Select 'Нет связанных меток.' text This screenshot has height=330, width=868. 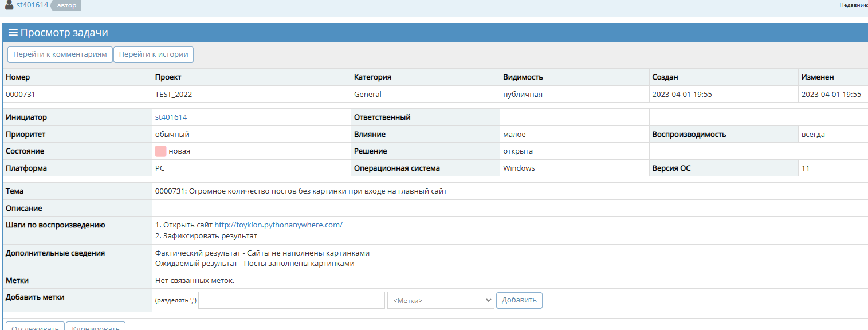(x=195, y=281)
